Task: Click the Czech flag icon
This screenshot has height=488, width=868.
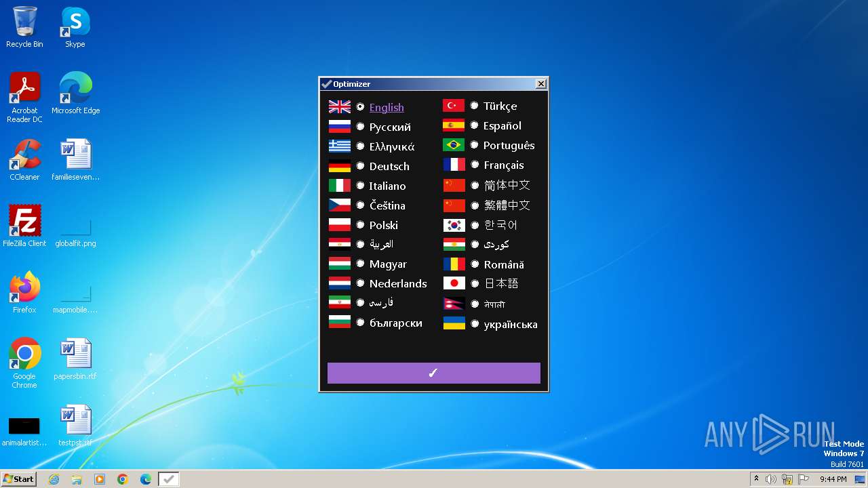Action: tap(340, 205)
